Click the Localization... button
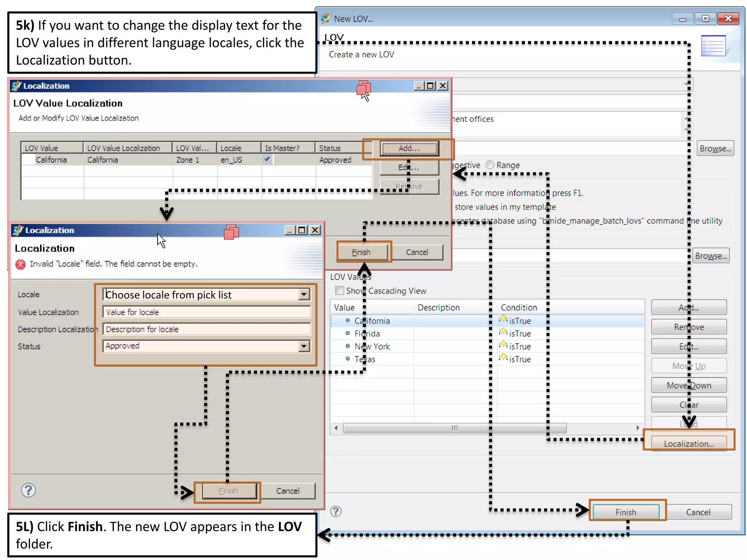Screen dimensions: 747x560 pos(688,444)
